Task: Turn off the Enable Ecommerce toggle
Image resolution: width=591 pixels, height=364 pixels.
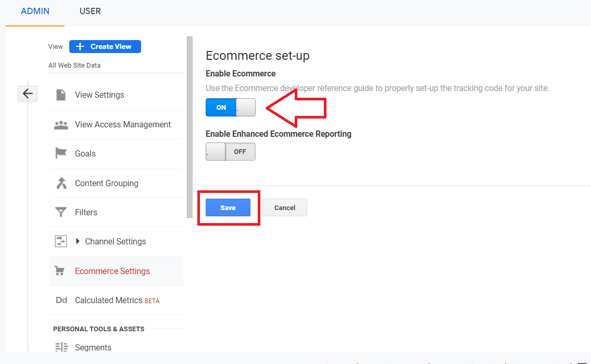Action: [231, 107]
